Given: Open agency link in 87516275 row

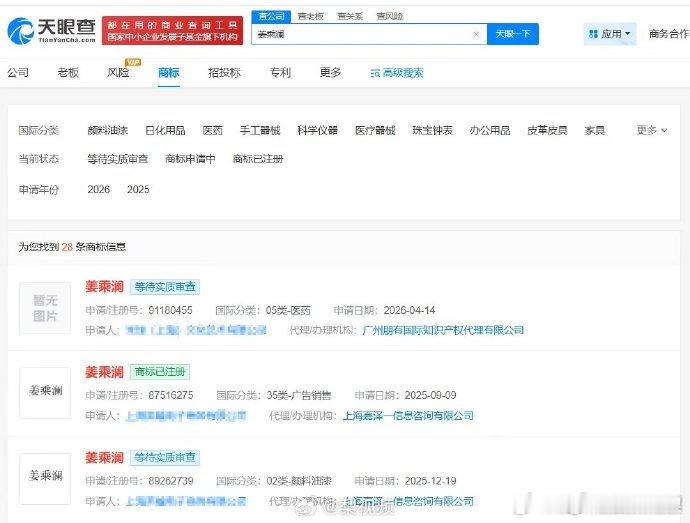Looking at the screenshot, I should point(408,416).
